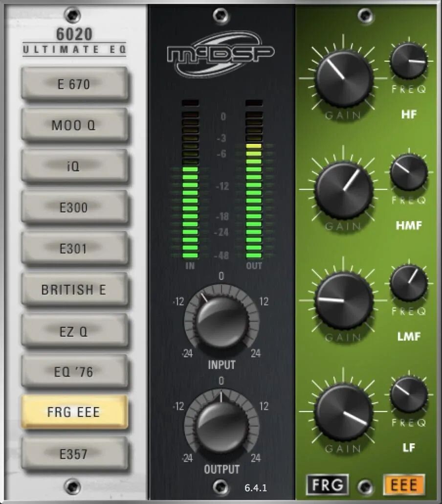This screenshot has height=504, width=442.
Task: Click the LF FREQ knob
Action: point(409,394)
